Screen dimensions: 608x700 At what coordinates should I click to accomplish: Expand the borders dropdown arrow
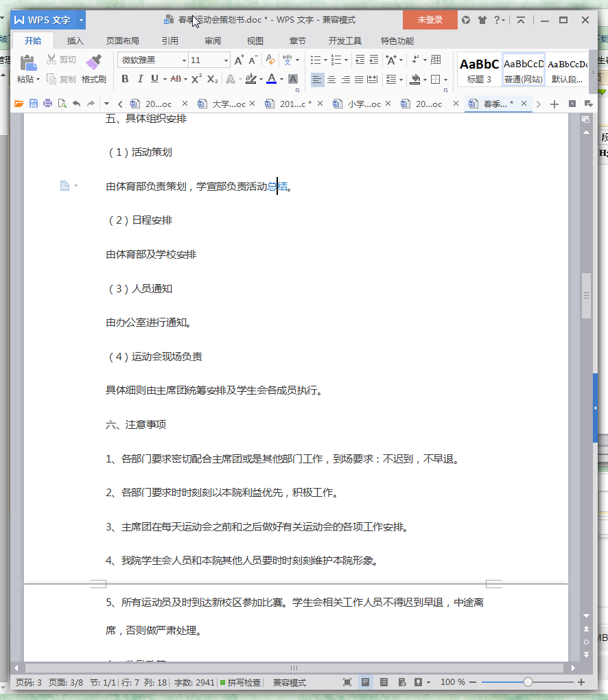pos(445,80)
